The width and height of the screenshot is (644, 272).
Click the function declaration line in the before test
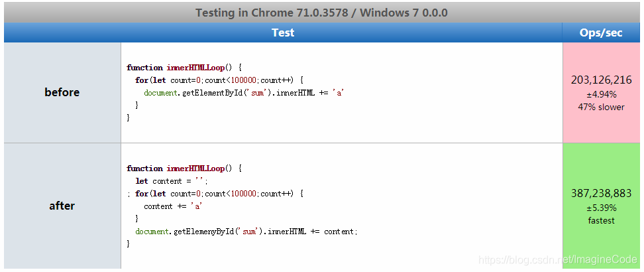(x=186, y=68)
